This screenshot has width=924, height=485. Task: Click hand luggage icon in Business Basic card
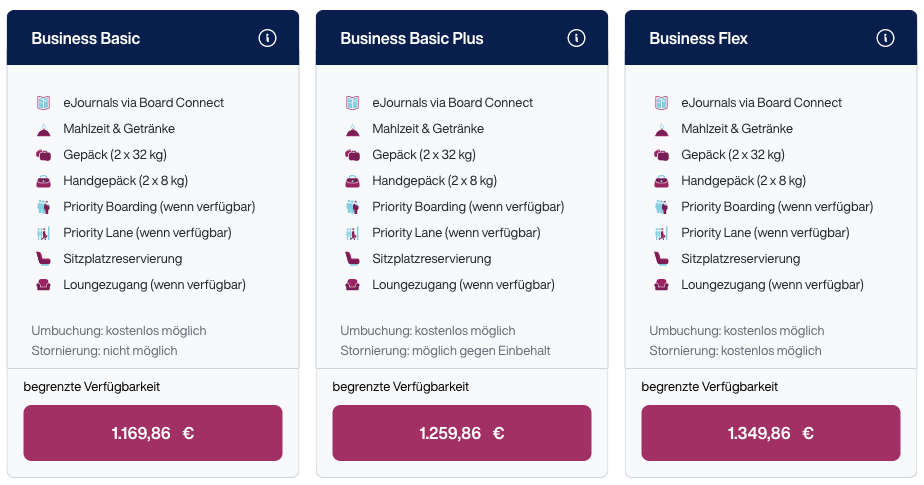click(43, 181)
